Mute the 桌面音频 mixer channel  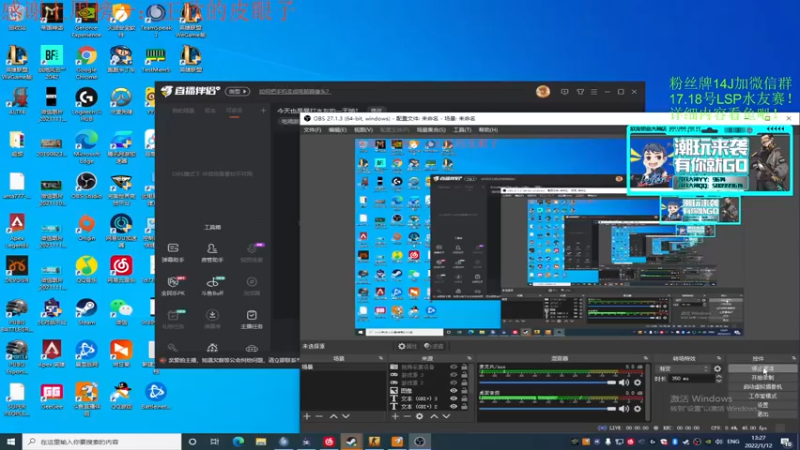pos(624,409)
